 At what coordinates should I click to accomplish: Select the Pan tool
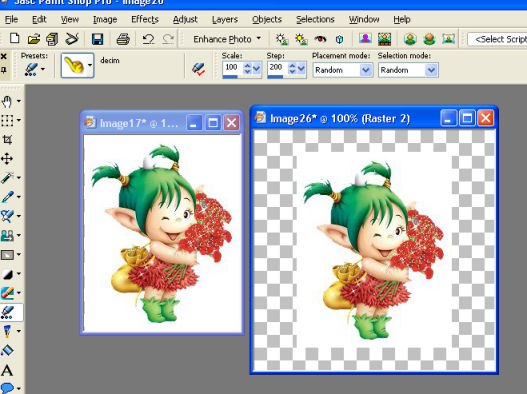[7, 101]
